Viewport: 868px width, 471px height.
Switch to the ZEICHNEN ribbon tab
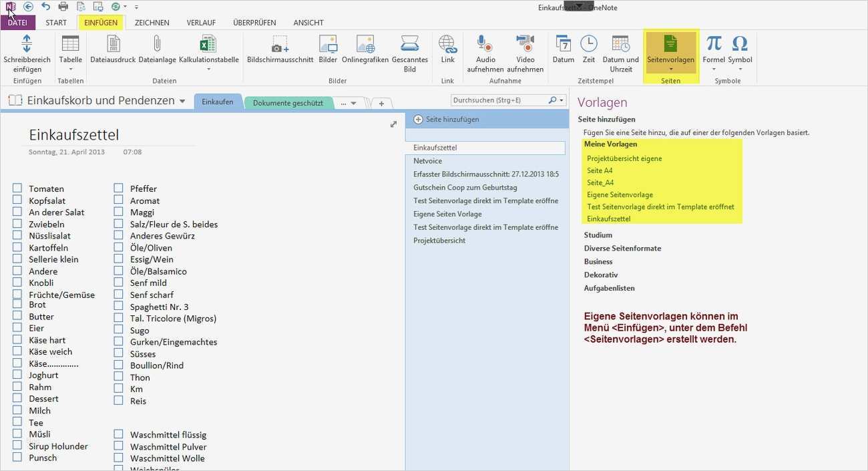coord(152,22)
